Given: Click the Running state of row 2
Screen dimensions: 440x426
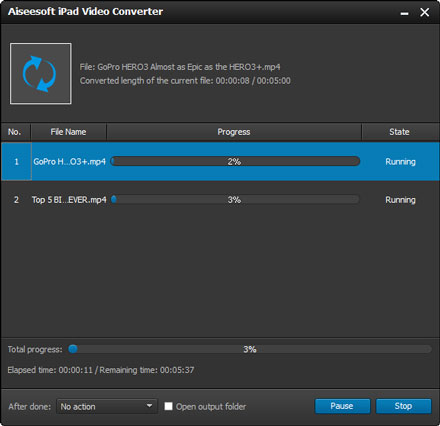Looking at the screenshot, I should [400, 200].
